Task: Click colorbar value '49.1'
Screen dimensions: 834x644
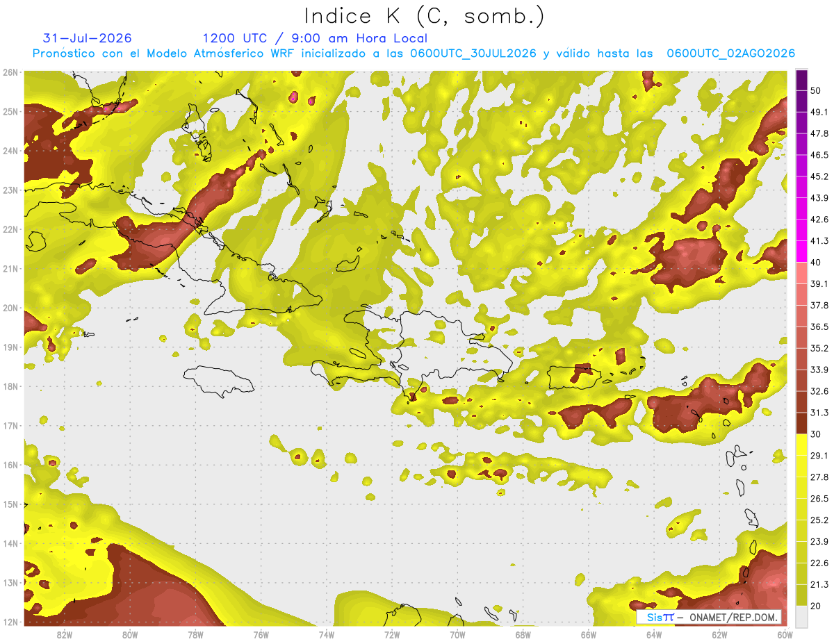Action: coord(819,112)
